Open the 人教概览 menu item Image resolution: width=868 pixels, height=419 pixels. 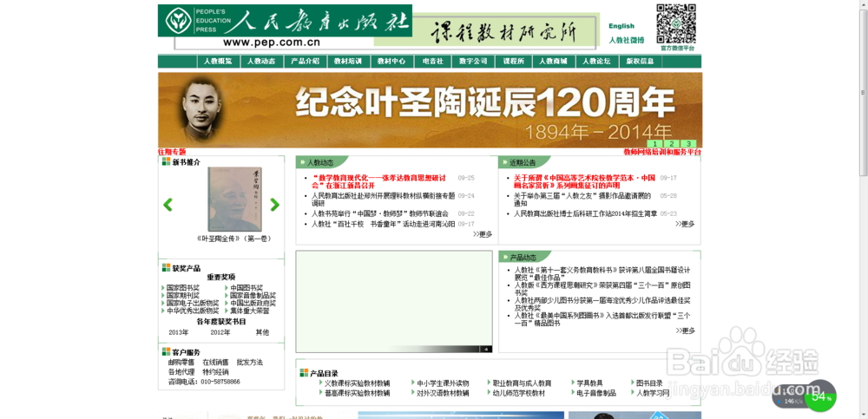[x=218, y=62]
